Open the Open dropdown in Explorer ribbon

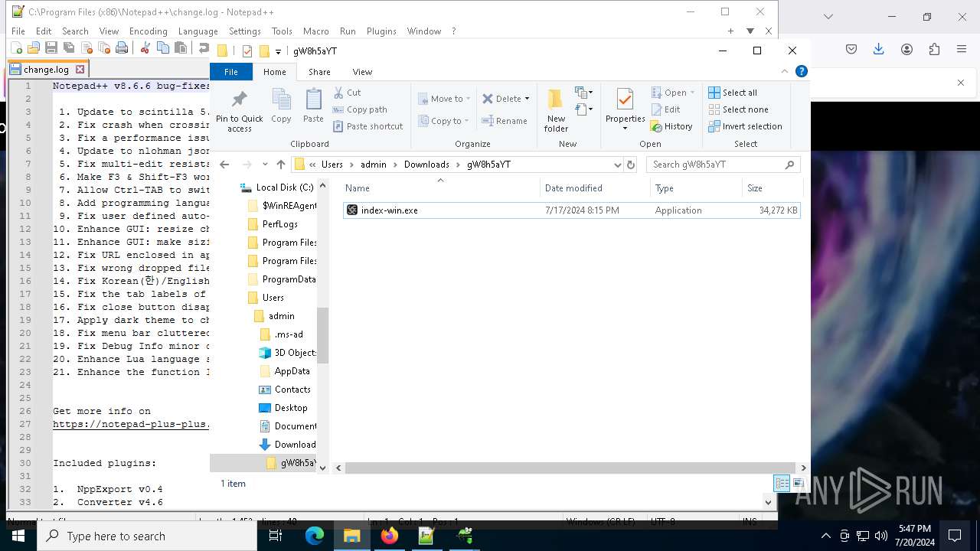pos(673,93)
